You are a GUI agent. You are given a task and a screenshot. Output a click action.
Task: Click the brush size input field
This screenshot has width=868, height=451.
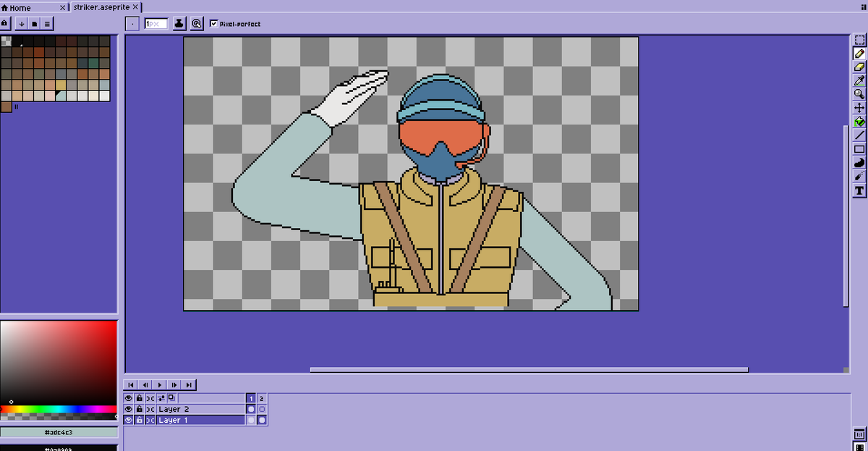pos(156,24)
